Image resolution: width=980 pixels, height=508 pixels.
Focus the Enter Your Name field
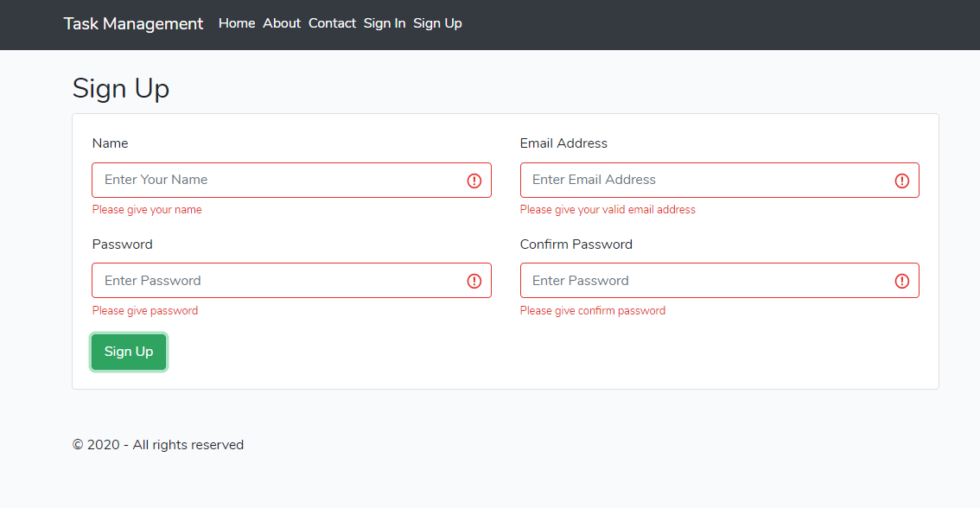(x=277, y=180)
